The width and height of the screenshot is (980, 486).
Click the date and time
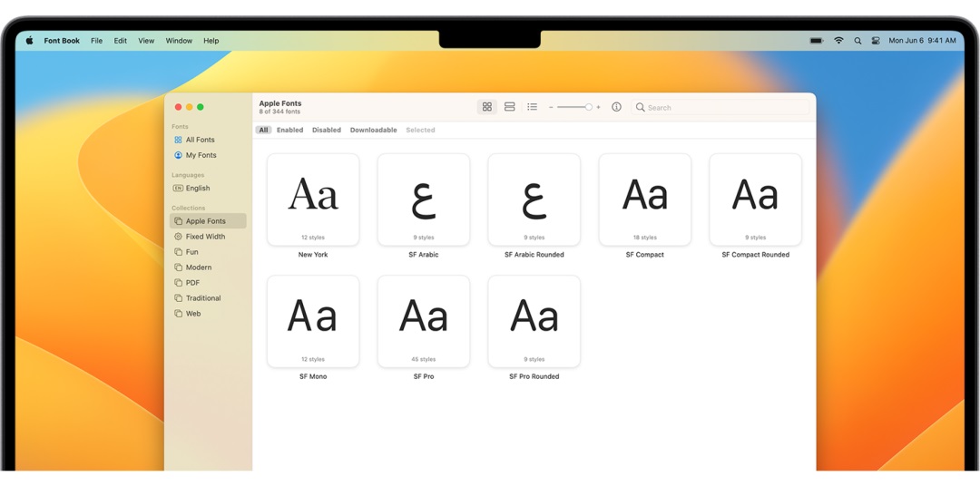[x=922, y=41]
